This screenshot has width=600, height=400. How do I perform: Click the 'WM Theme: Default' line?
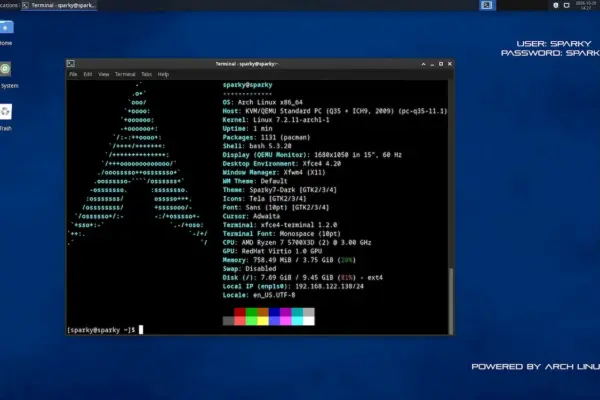point(255,181)
